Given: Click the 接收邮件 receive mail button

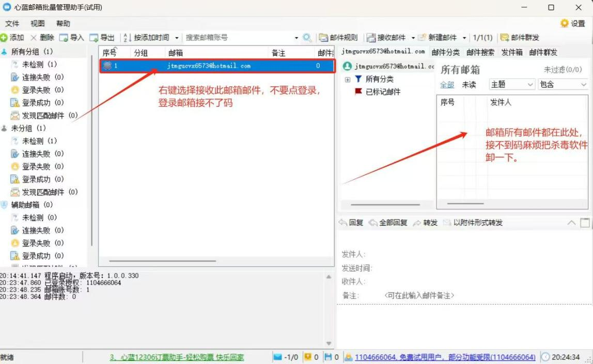Looking at the screenshot, I should pyautogui.click(x=386, y=37).
